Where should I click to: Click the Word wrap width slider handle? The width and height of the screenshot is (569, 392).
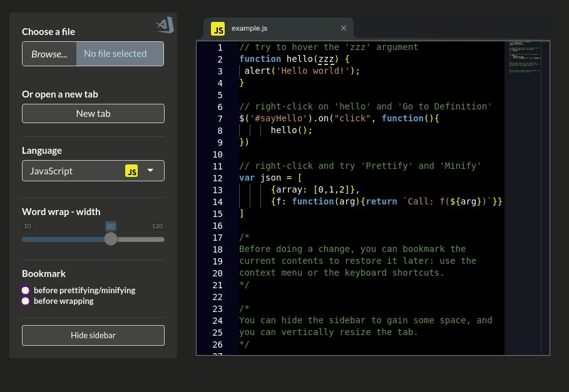pyautogui.click(x=111, y=239)
